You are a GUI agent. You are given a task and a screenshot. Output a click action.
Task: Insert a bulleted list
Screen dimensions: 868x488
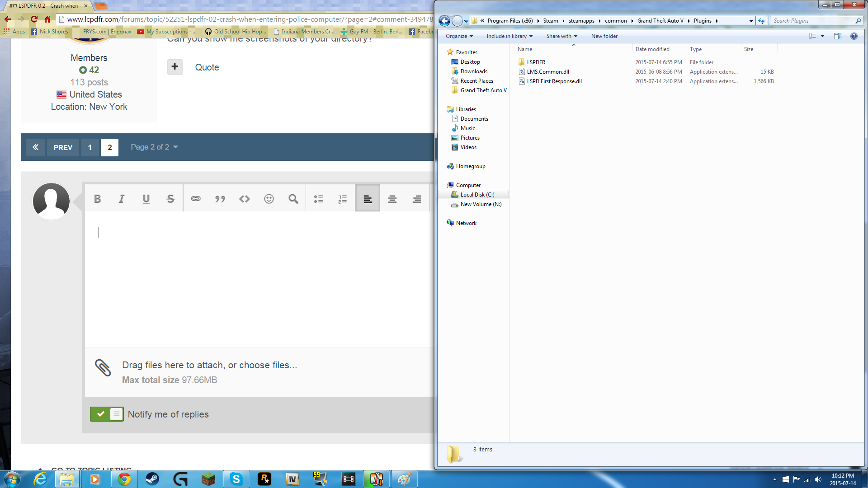tap(319, 199)
